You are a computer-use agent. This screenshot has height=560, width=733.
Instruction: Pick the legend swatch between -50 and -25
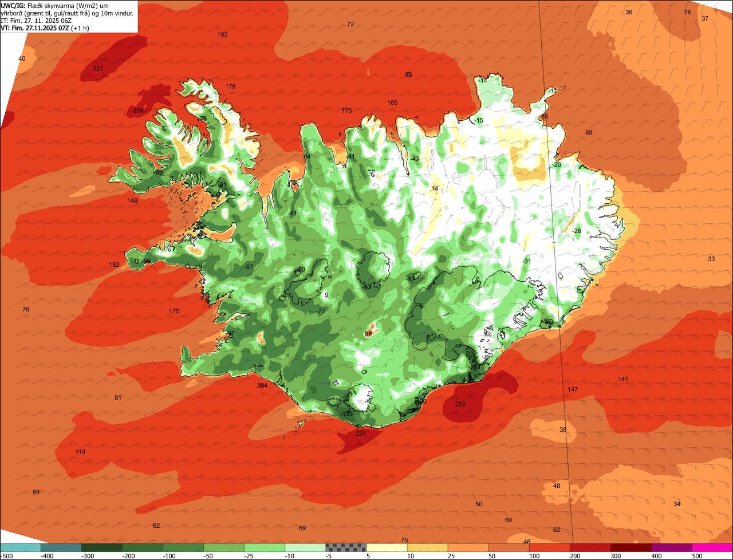[x=224, y=547]
